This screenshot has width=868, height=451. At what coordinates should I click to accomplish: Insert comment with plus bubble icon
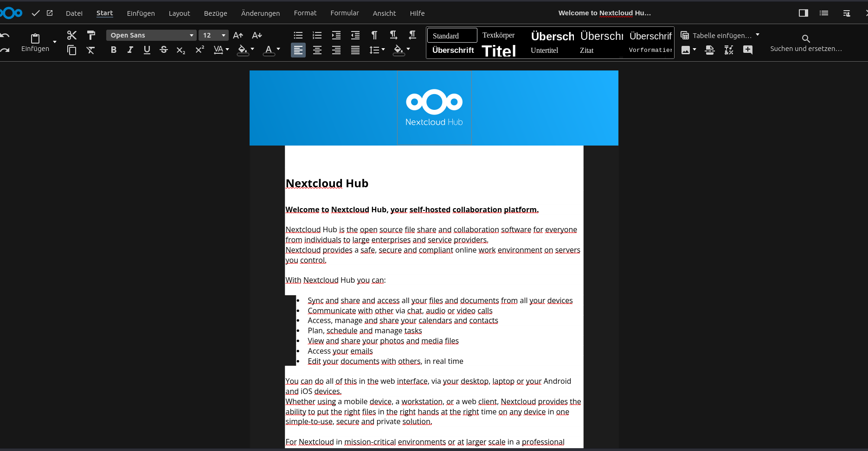pos(748,50)
